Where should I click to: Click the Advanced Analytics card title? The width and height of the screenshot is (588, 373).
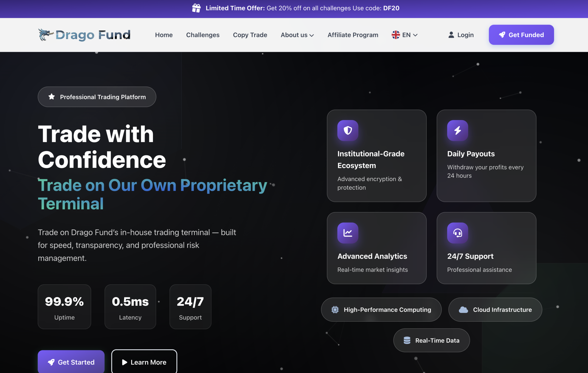372,256
